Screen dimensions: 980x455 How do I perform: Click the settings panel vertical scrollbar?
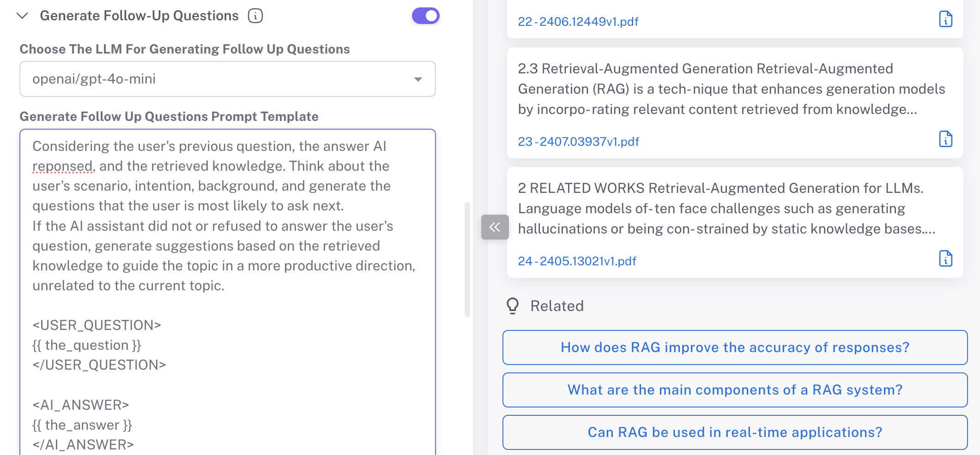[x=467, y=259]
